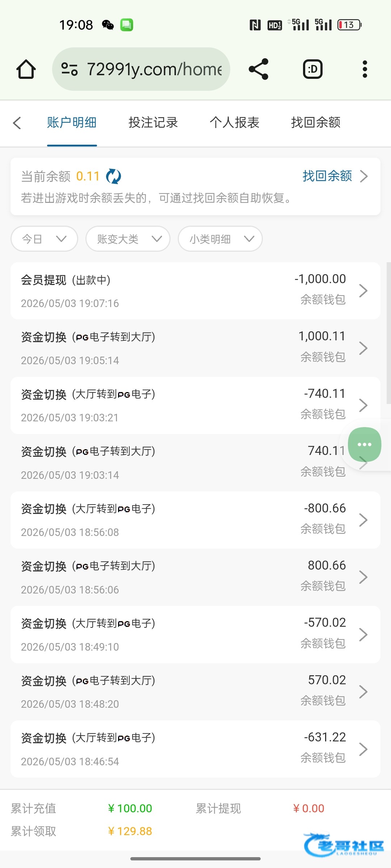The width and height of the screenshot is (391, 868).
Task: Open the -631.22 transfer record entry
Action: click(195, 749)
